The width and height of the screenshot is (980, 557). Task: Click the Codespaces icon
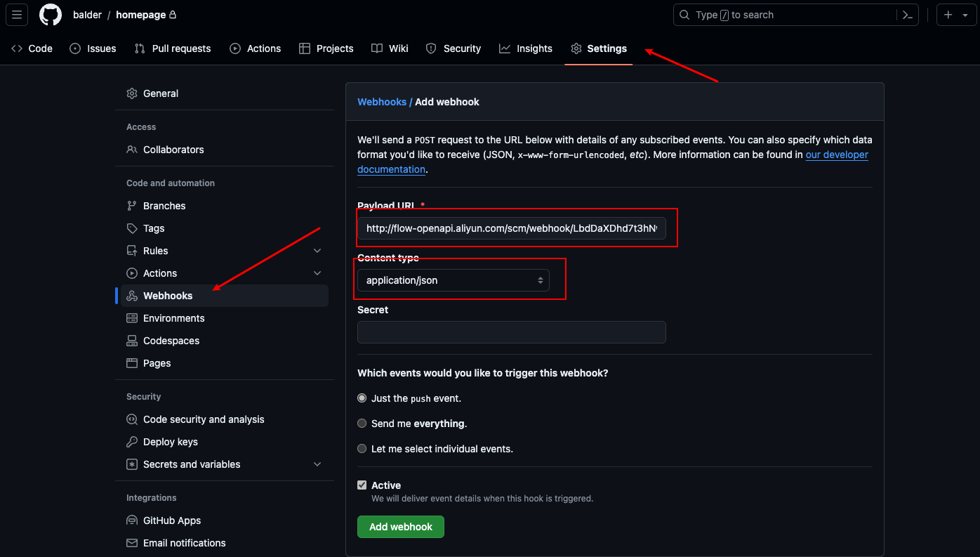pos(132,341)
